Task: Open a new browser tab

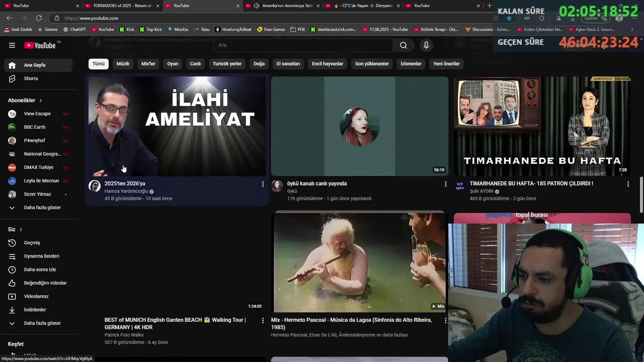Action: 490,6
